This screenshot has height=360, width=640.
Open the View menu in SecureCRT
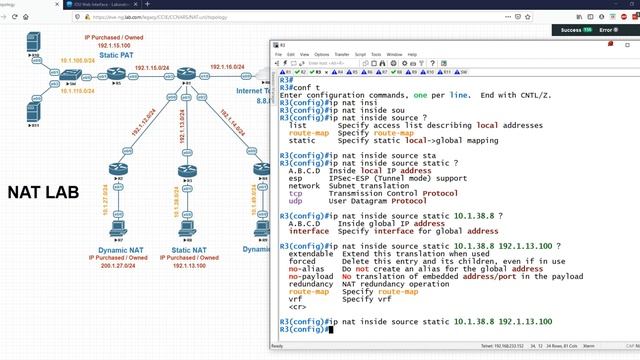tap(304, 54)
